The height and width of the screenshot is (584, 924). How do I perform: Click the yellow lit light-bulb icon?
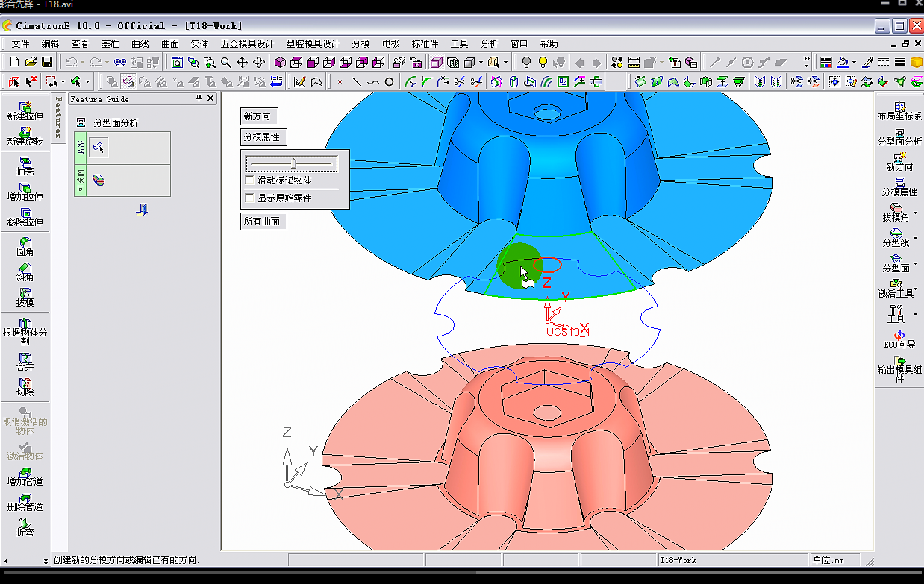tap(543, 62)
